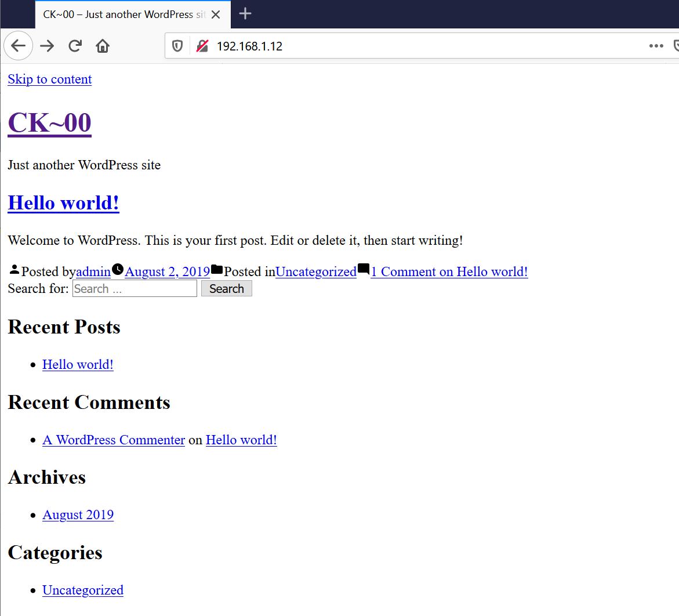Image resolution: width=679 pixels, height=616 pixels.
Task: Open the August 2019 archive link
Action: click(78, 515)
